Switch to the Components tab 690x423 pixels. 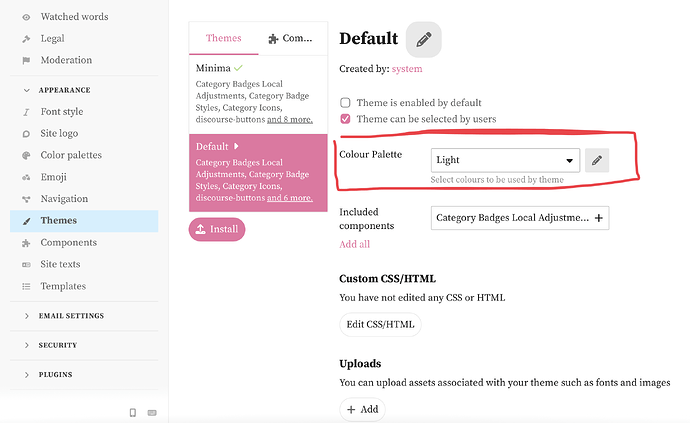pos(290,38)
